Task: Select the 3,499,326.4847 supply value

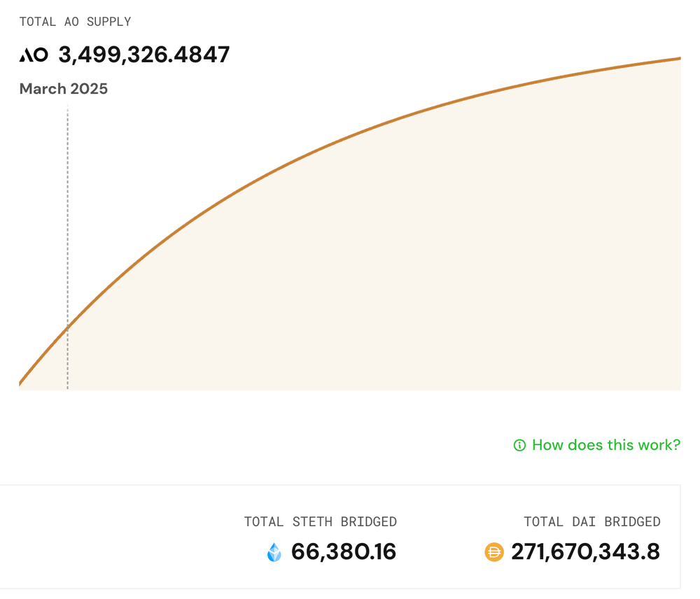Action: [143, 55]
